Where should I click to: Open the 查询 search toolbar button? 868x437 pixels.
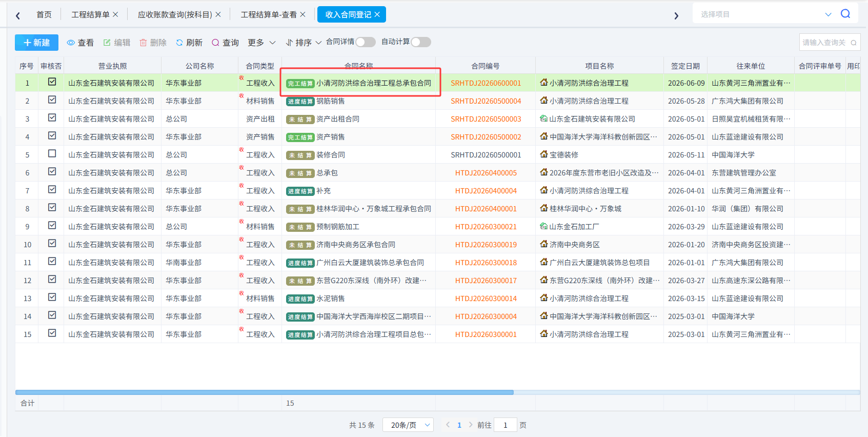coord(226,43)
